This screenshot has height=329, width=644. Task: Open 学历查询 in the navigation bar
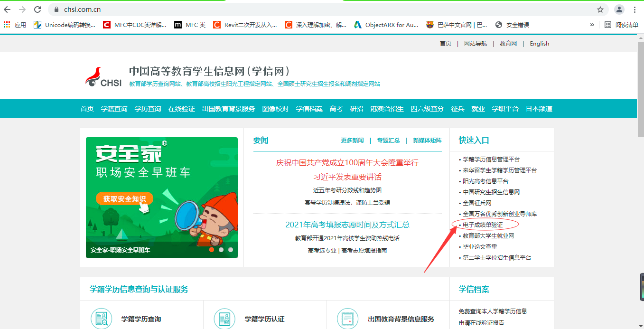pyautogui.click(x=148, y=109)
